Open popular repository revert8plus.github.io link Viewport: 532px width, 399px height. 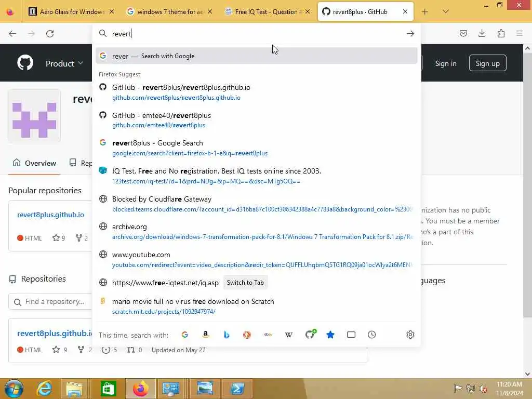coord(50,215)
